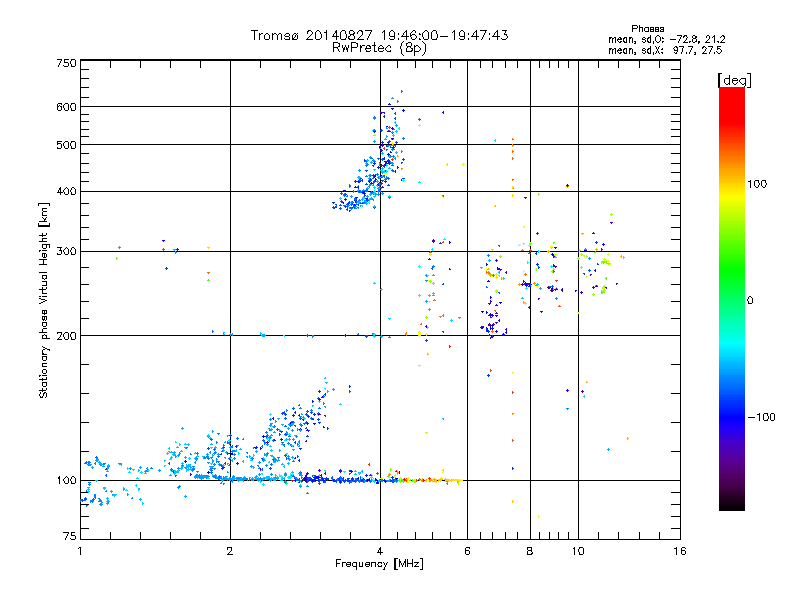Click the 'mean, sd,X: 97.7, 27.5' statistic
This screenshot has width=800, height=600.
click(665, 50)
